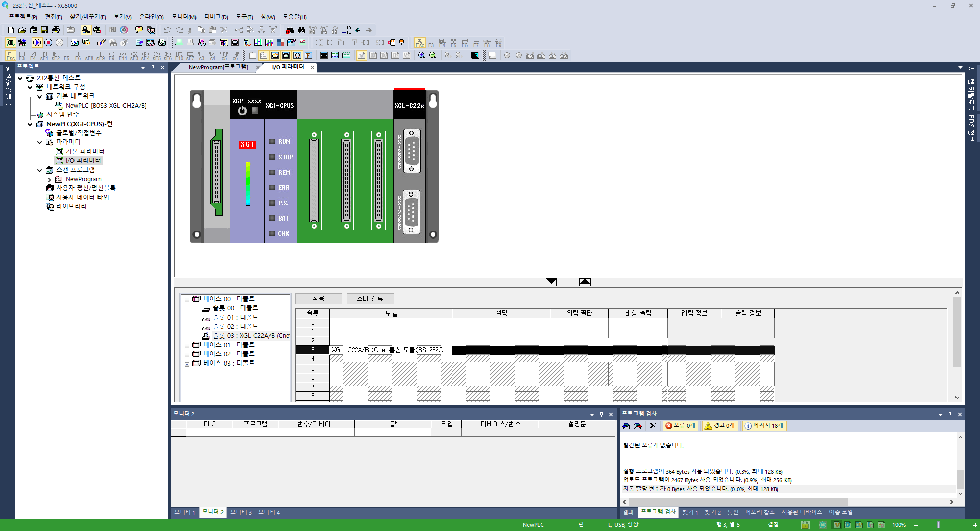Viewport: 980px width, 531px height.
Task: Click the connect-to-PLC icon in the online toolbar
Action: [x=10, y=43]
